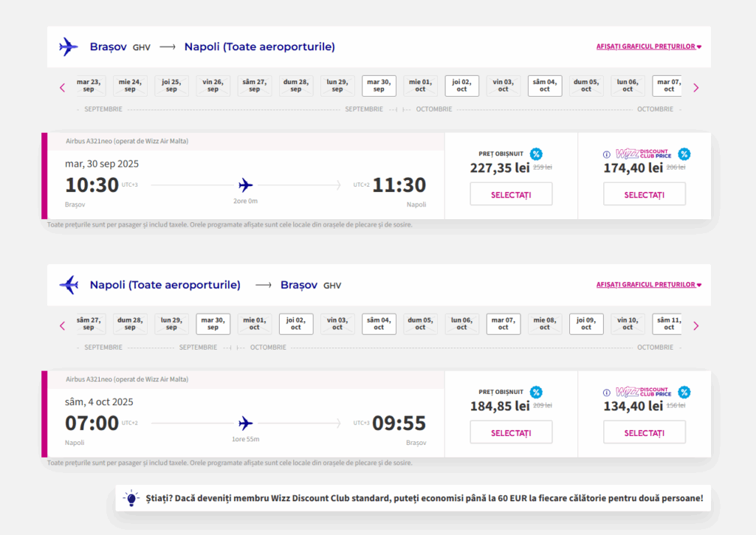Select the outbound date sâm 04, oct
Image resolution: width=756 pixels, height=535 pixels.
545,86
